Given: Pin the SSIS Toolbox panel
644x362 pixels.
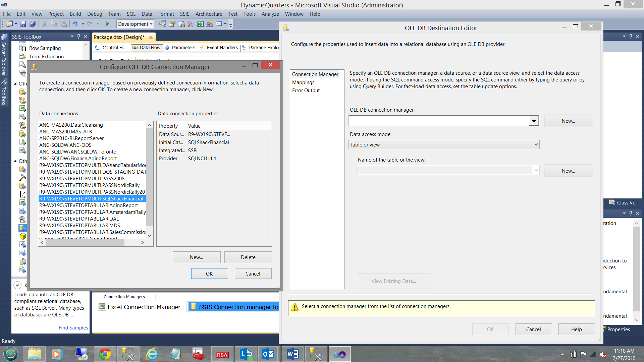Looking at the screenshot, I should coord(78,37).
